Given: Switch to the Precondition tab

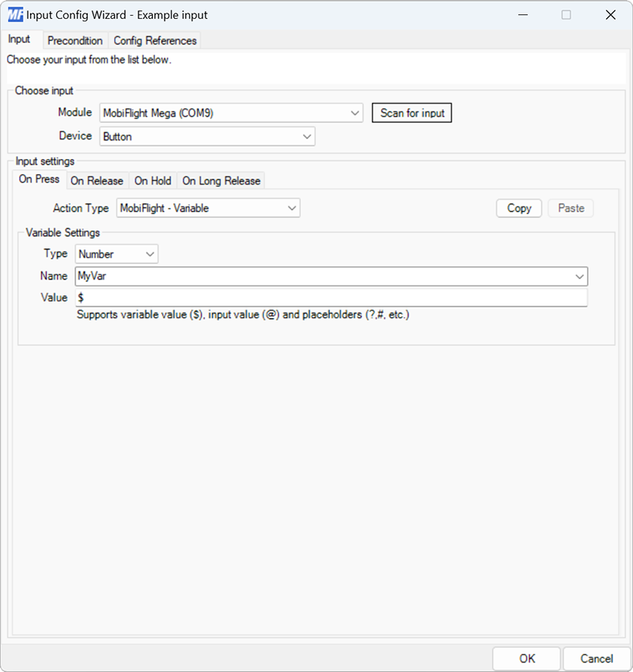Looking at the screenshot, I should coord(75,40).
